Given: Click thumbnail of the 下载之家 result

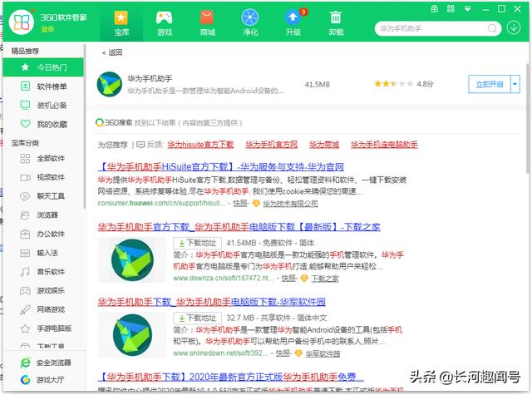Looking at the screenshot, I should (x=132, y=260).
